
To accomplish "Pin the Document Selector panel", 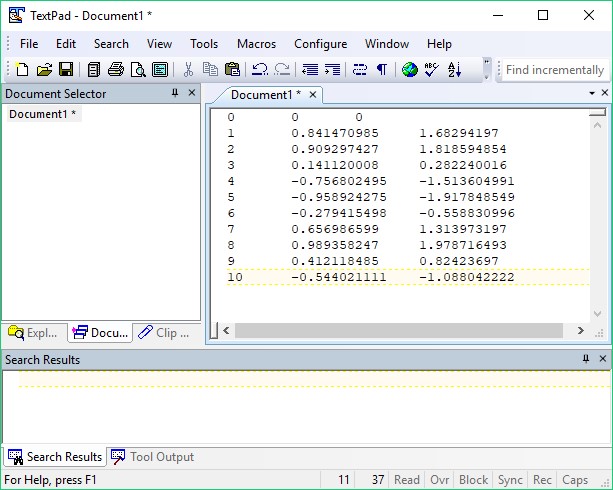I will 175,93.
